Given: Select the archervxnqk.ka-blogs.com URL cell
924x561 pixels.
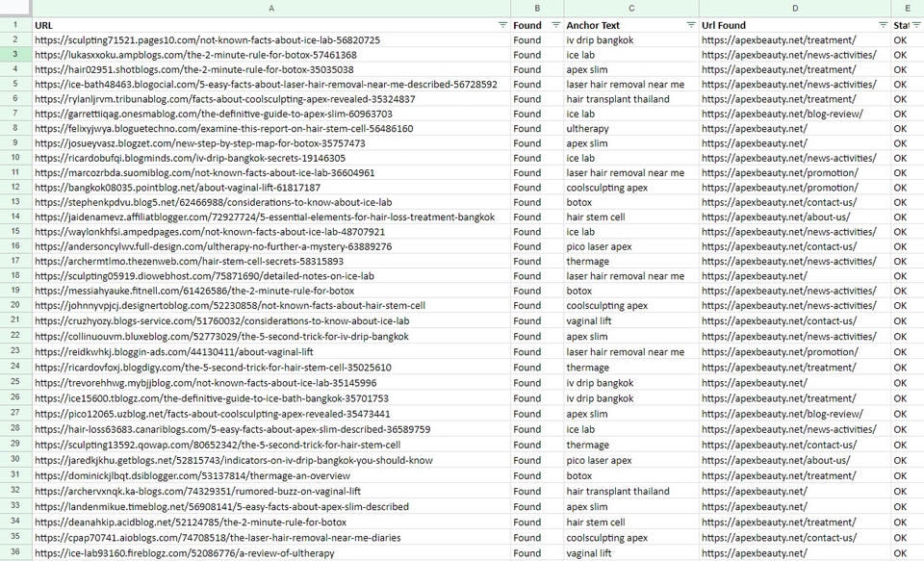Looking at the screenshot, I should tap(271, 491).
